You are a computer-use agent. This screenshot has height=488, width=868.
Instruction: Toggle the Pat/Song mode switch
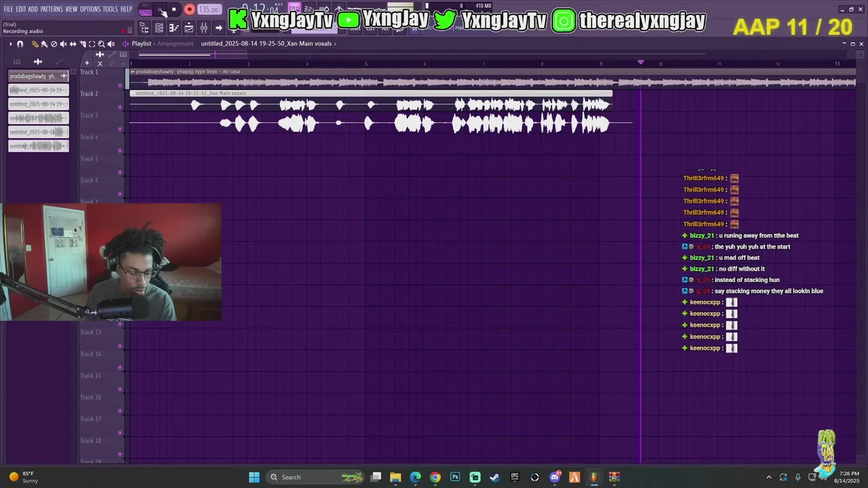pyautogui.click(x=145, y=9)
